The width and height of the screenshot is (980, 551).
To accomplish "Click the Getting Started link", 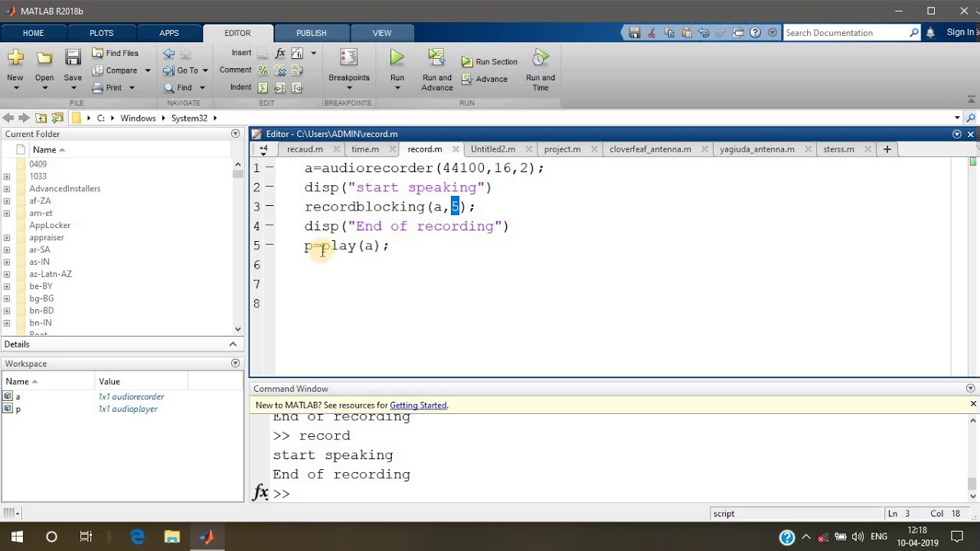I will 418,406.
